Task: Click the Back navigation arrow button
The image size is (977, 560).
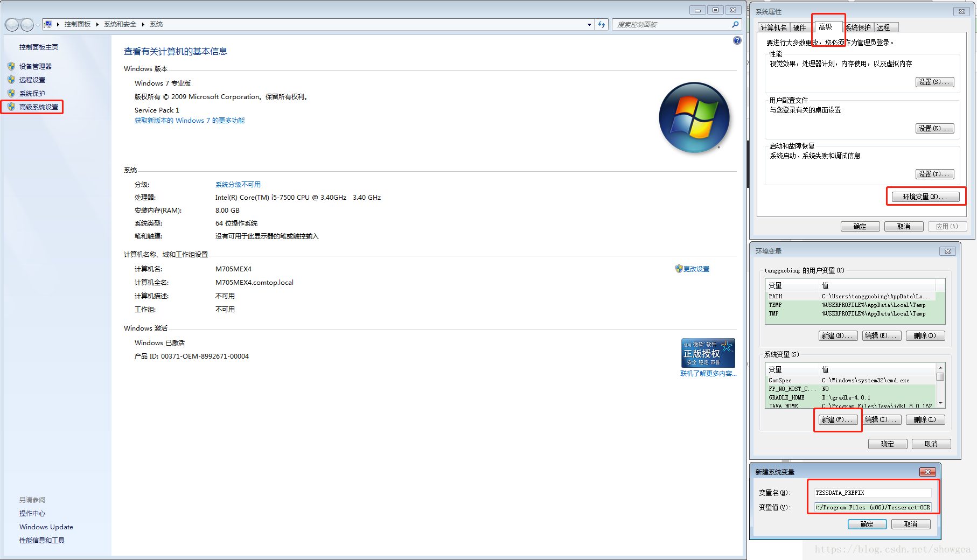Action: coord(12,25)
